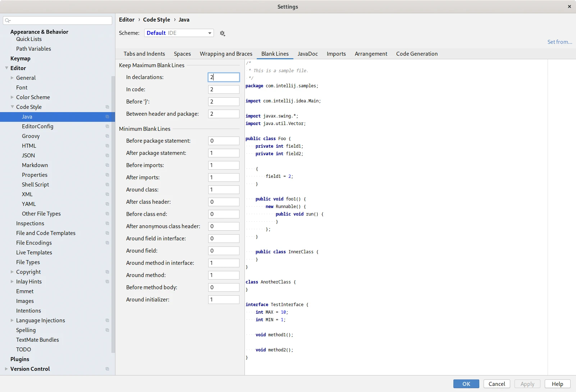
Task: Expand the Inlay Hints tree node
Action: click(12, 282)
